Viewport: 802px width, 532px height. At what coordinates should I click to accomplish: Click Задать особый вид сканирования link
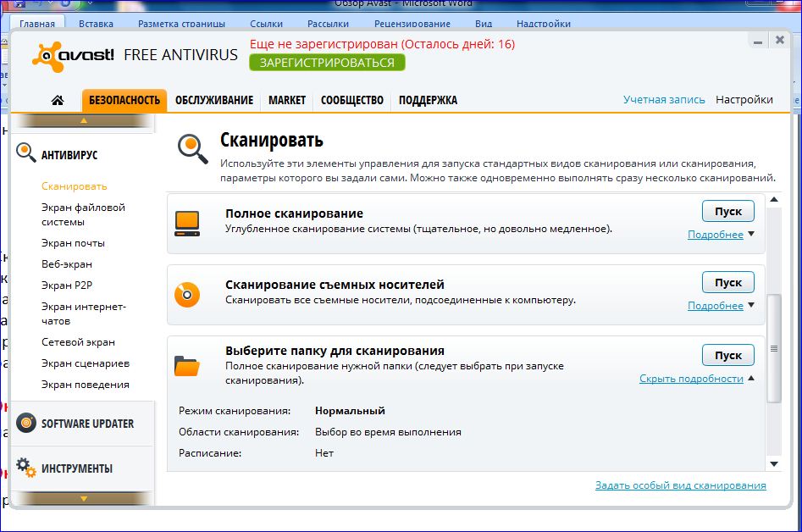tap(680, 485)
